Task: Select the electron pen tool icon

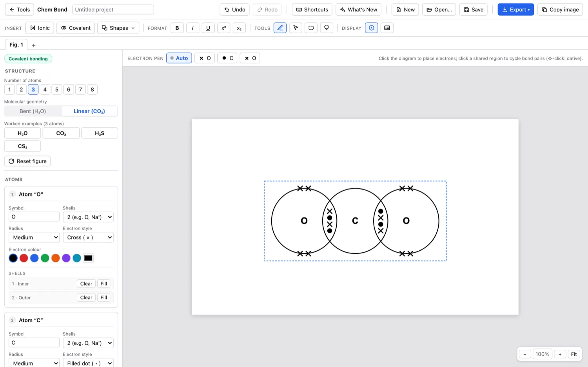Action: [280, 28]
